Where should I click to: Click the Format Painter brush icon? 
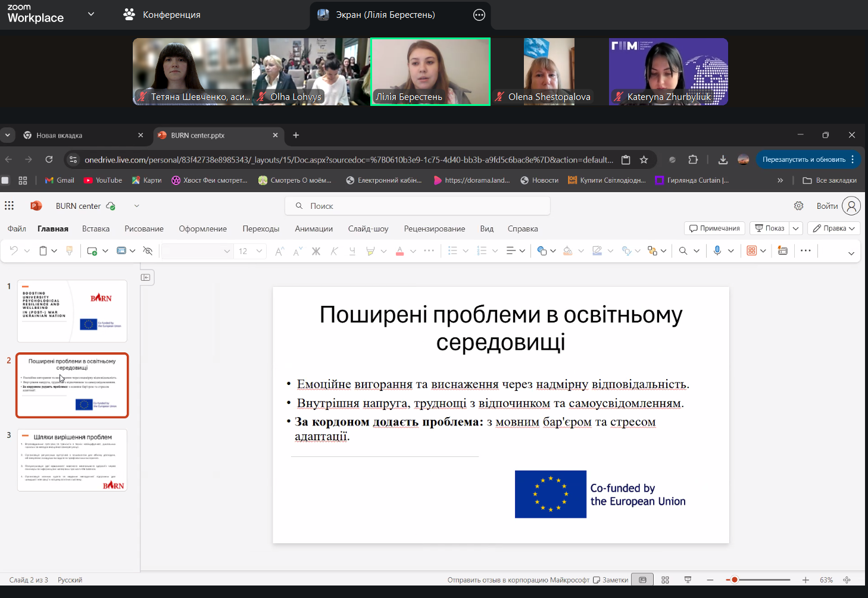70,251
